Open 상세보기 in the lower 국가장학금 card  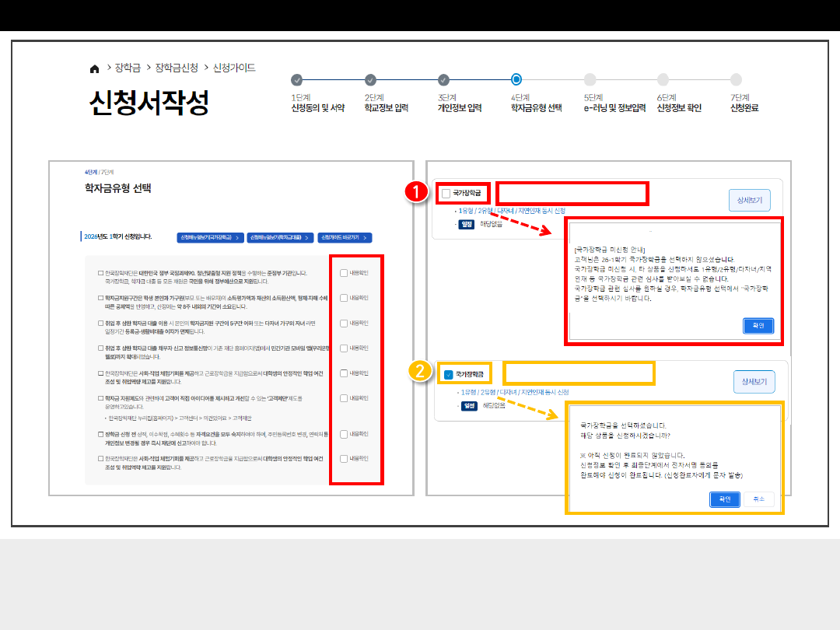[x=754, y=382]
